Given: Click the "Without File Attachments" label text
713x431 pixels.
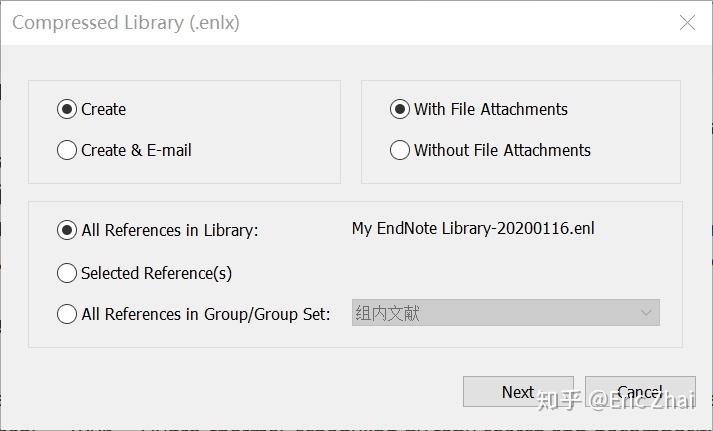Looking at the screenshot, I should [502, 150].
